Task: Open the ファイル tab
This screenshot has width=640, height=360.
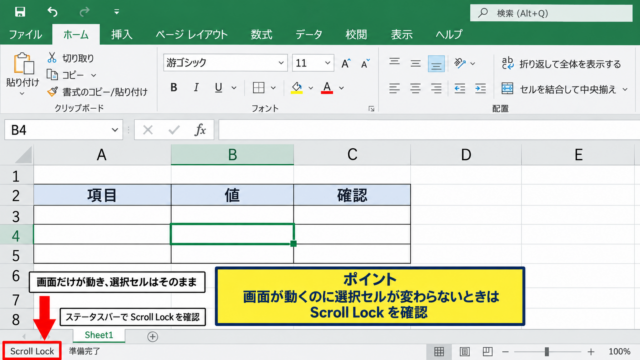Action: (x=25, y=35)
